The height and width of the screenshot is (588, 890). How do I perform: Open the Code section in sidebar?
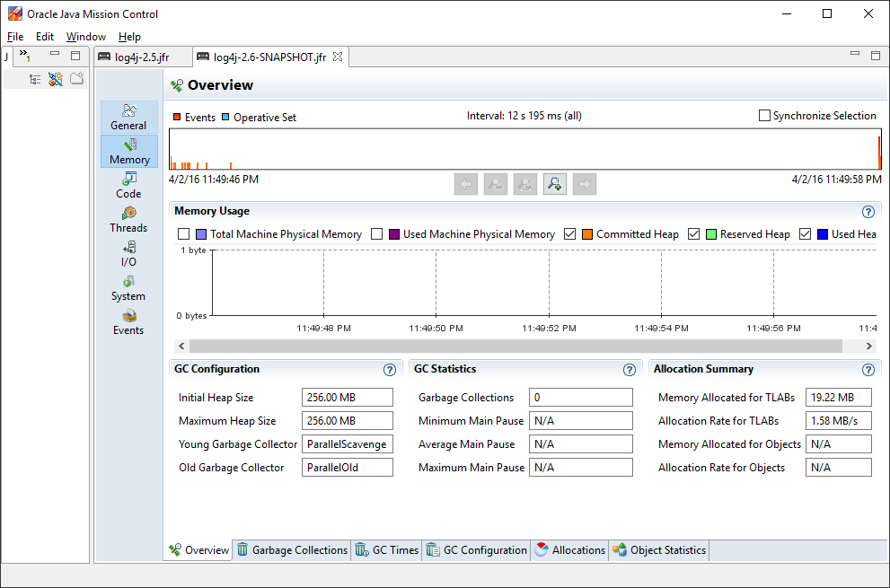128,185
